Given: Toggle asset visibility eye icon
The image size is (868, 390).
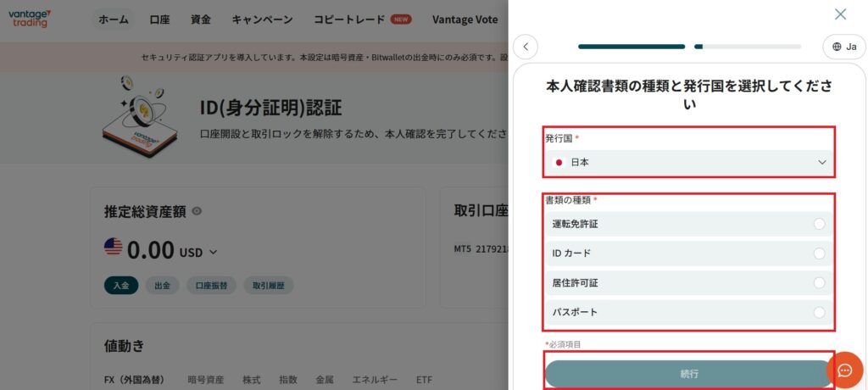Looking at the screenshot, I should [x=197, y=211].
